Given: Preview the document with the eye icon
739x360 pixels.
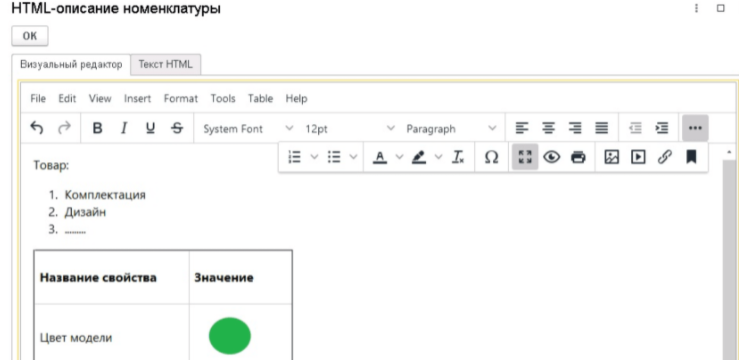Looking at the screenshot, I should pos(551,157).
